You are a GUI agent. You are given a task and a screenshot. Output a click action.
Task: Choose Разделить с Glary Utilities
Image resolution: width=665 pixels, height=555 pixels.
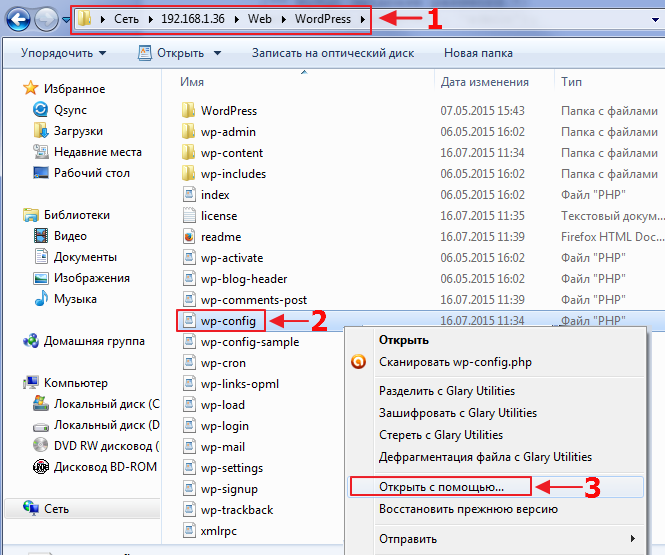coord(447,391)
